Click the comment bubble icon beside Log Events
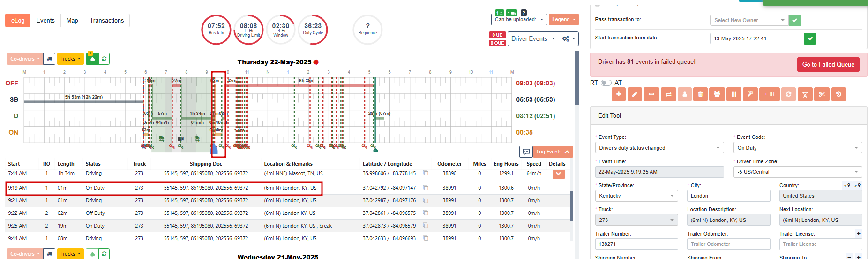 tap(526, 152)
